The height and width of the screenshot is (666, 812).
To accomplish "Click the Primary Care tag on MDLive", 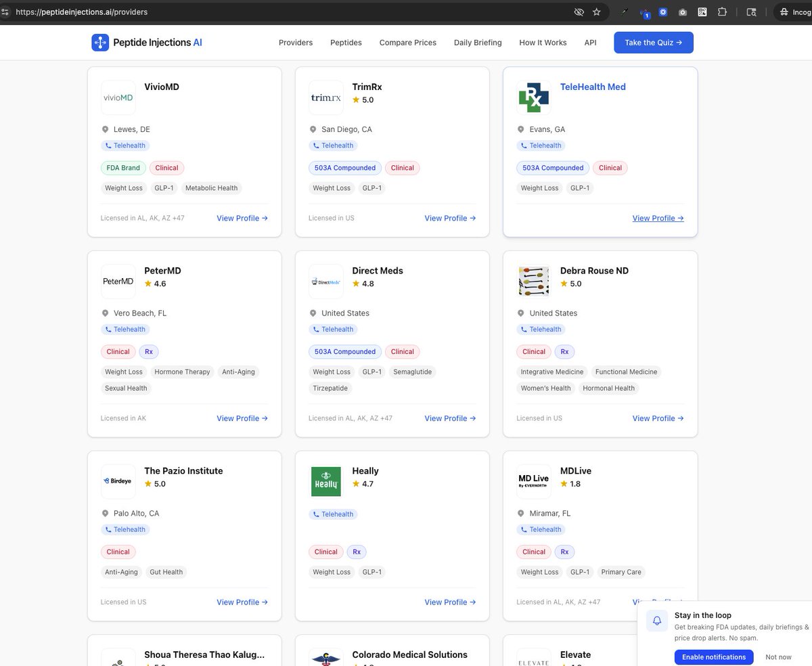I will click(621, 572).
